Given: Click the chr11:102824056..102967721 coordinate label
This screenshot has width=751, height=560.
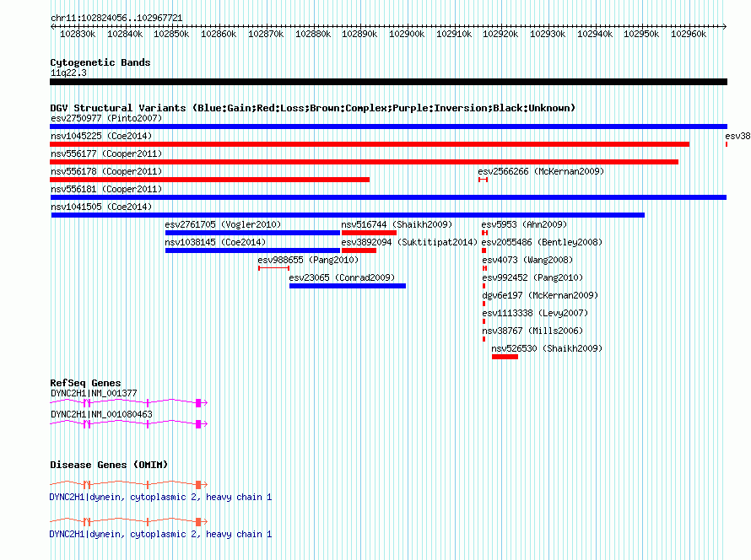Looking at the screenshot, I should click(x=116, y=19).
